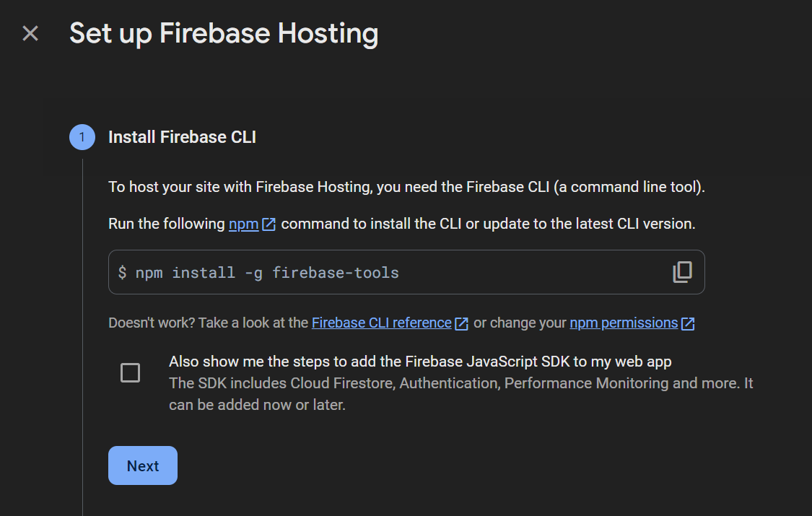Screen dimensions: 812x516
Task: Click the dollar prompt in command box
Action: coord(122,272)
